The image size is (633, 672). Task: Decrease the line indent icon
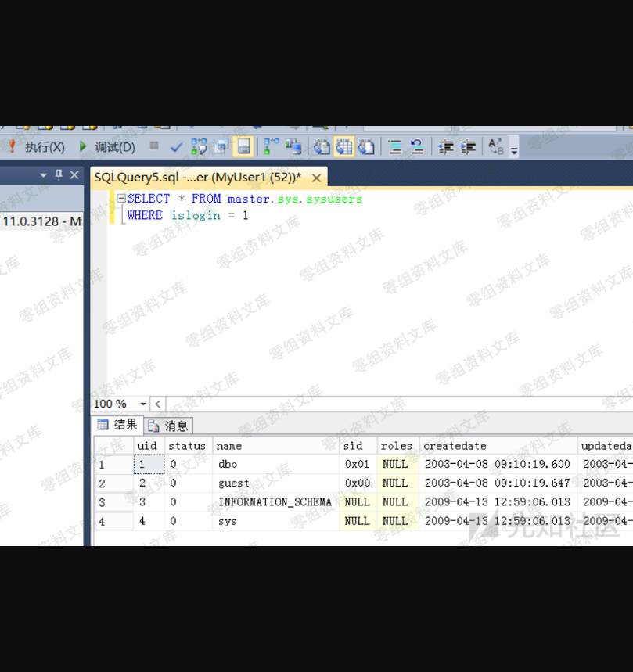point(446,147)
